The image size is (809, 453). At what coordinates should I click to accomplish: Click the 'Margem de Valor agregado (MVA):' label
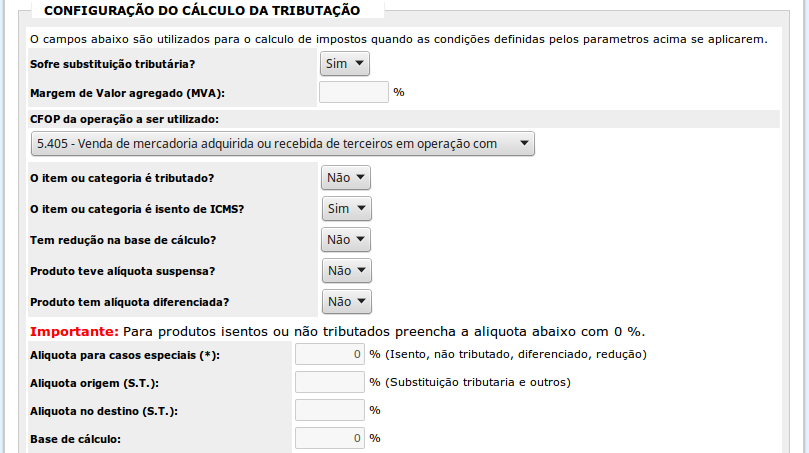point(128,93)
